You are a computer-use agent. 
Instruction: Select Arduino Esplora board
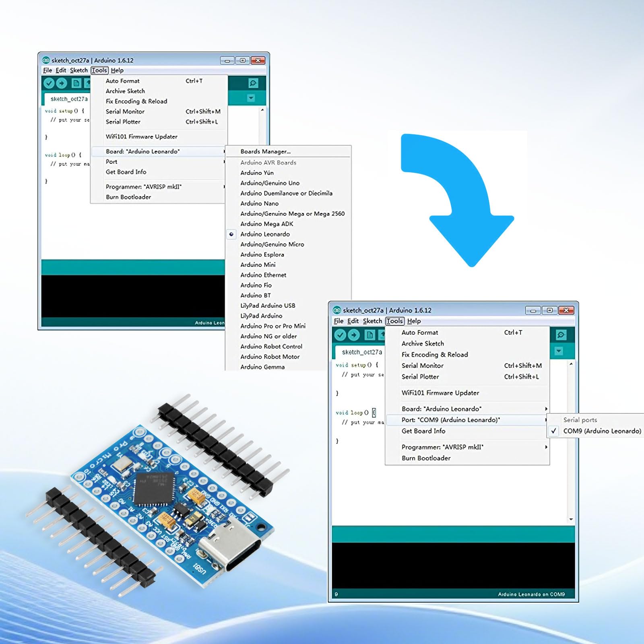pos(288,255)
